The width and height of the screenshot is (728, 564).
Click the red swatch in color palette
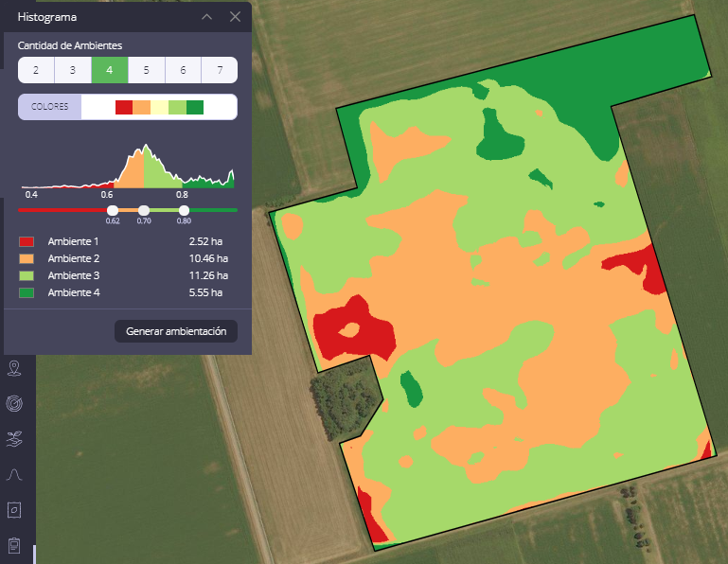tap(124, 107)
